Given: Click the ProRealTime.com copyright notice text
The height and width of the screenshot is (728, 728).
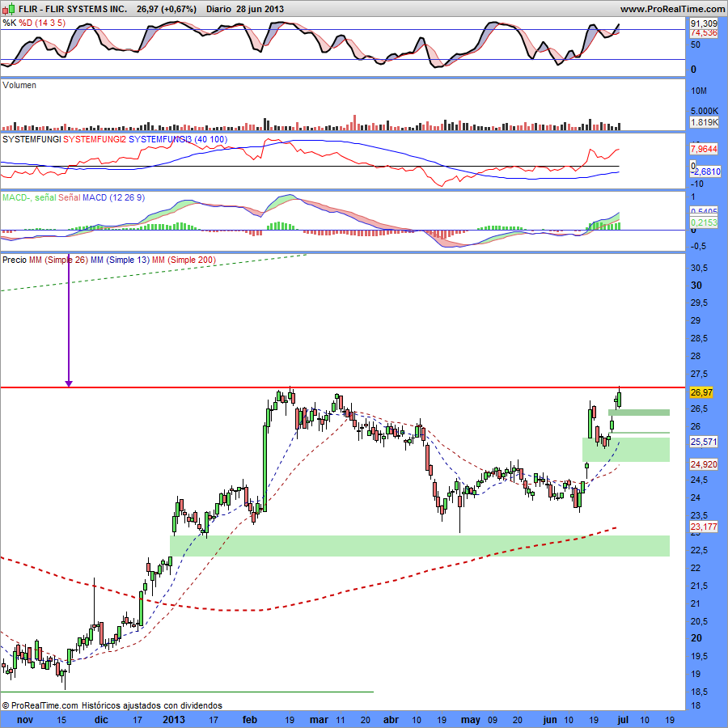Looking at the screenshot, I should tap(112, 705).
